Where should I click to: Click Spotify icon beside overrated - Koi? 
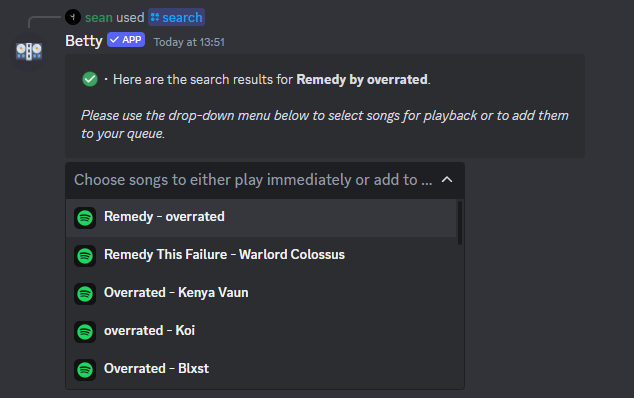coord(85,332)
